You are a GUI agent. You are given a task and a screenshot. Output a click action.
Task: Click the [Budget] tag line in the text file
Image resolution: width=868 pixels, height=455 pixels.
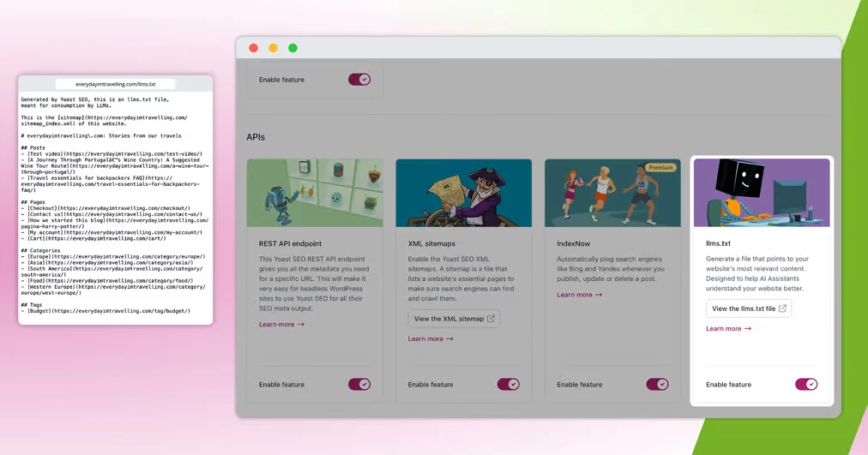[105, 311]
